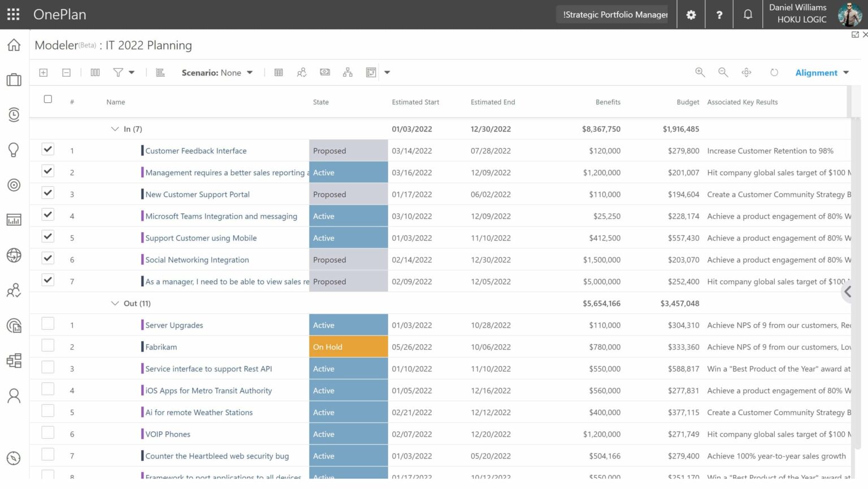Viewport: 868px width, 489px height.
Task: Open the Scenario: None dropdown
Action: (x=217, y=72)
